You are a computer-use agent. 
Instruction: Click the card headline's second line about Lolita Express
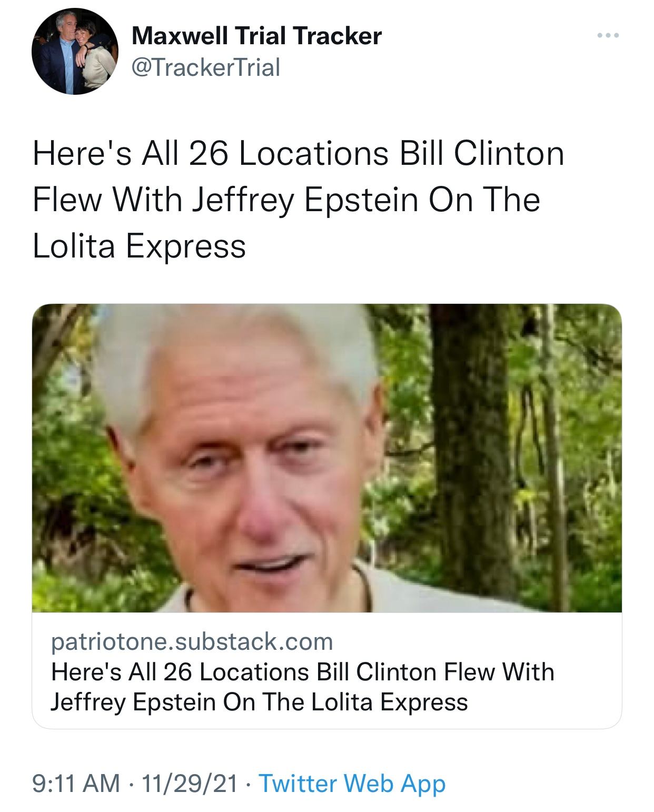click(259, 702)
